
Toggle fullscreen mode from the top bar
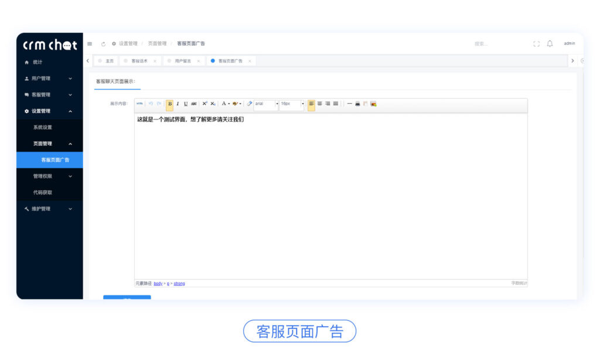(536, 43)
